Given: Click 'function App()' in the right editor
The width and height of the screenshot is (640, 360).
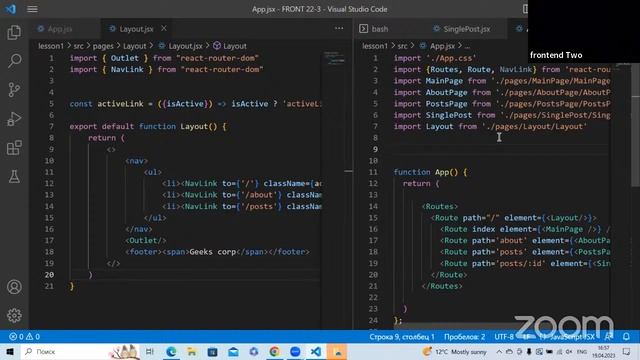Looking at the screenshot, I should click(x=426, y=172).
